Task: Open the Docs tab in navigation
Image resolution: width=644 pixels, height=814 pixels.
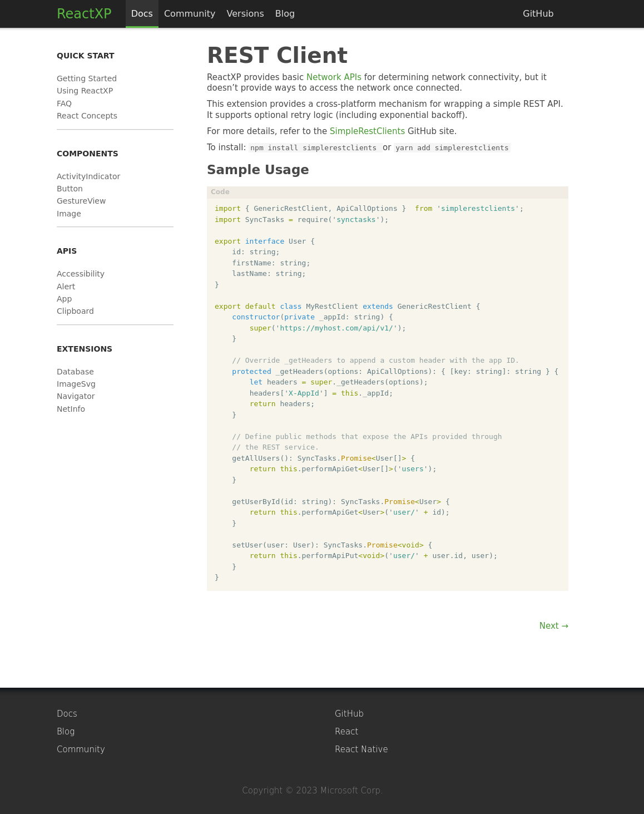Action: click(142, 13)
